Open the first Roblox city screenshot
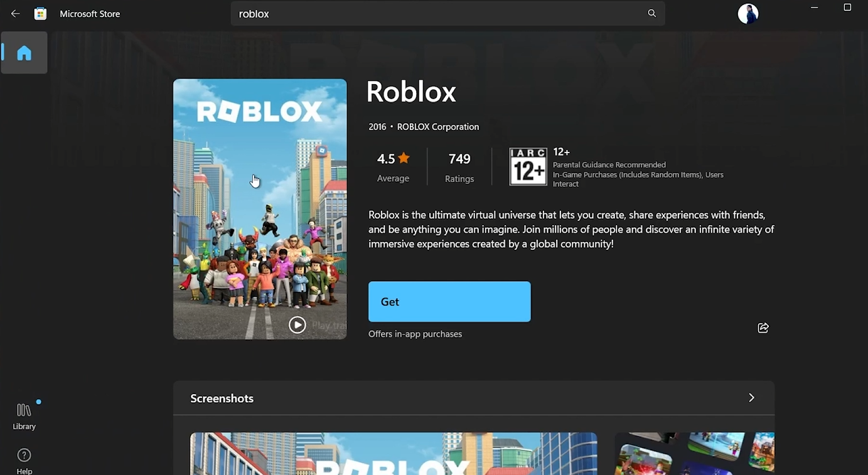868x475 pixels. coord(394,454)
